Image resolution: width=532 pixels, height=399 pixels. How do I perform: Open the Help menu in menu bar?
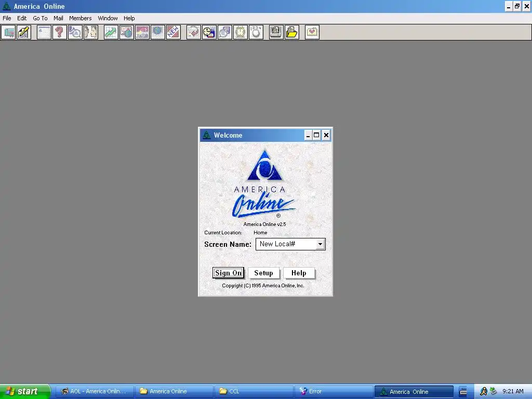point(129,18)
